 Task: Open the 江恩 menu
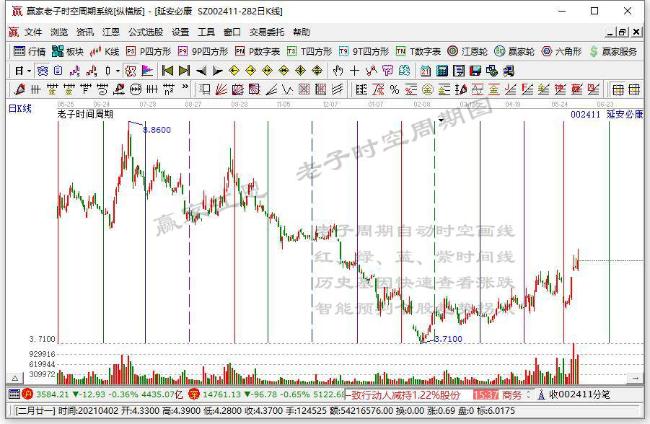click(111, 32)
